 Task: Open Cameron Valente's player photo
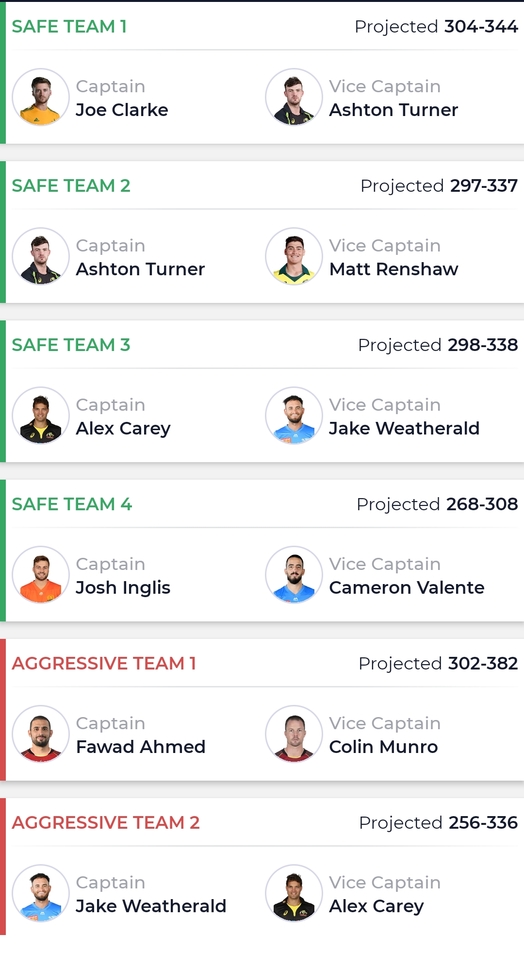click(294, 575)
